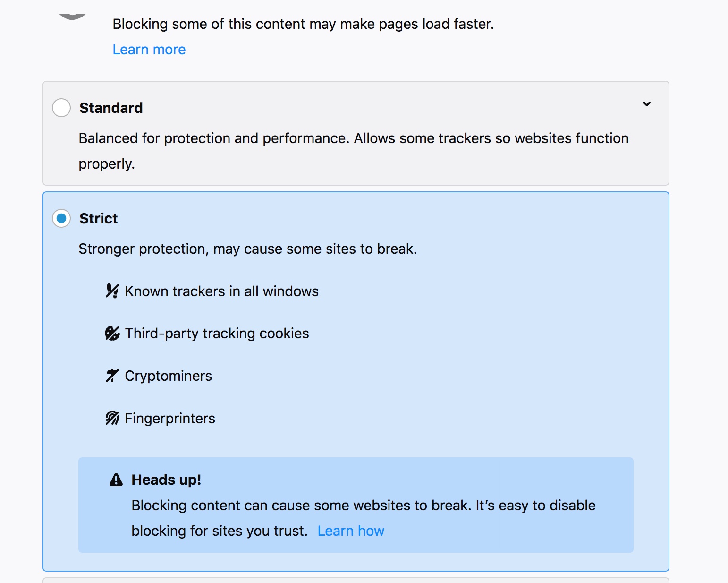Select the Strict protection radio button
728x583 pixels.
(61, 218)
